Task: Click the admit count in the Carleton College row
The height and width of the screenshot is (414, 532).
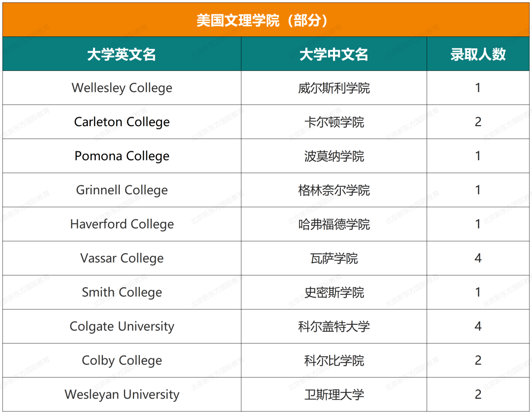Action: [478, 122]
